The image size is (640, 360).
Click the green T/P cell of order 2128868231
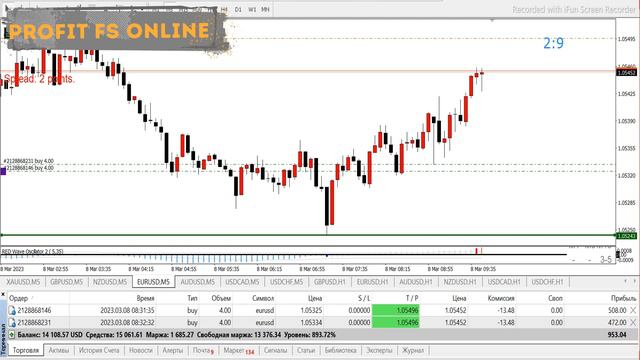tap(396, 322)
